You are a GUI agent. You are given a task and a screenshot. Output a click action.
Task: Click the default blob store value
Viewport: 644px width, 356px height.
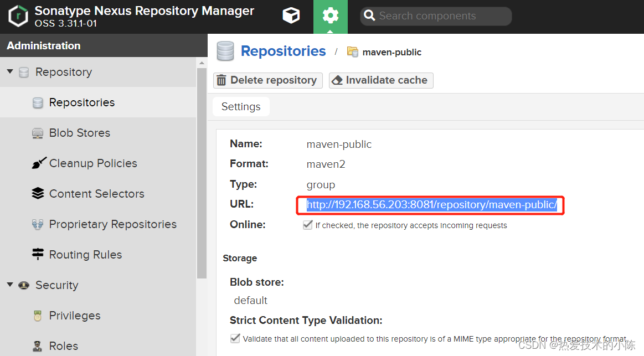[250, 301]
